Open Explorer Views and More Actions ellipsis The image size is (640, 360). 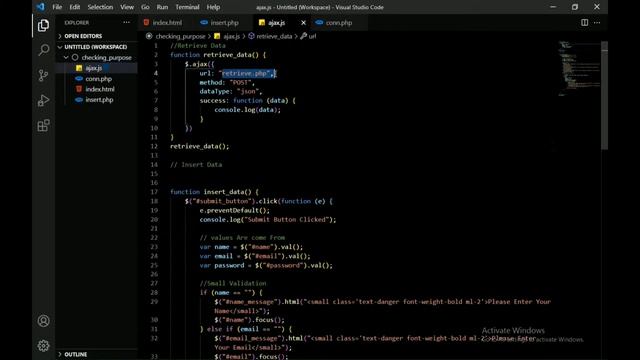(x=127, y=22)
